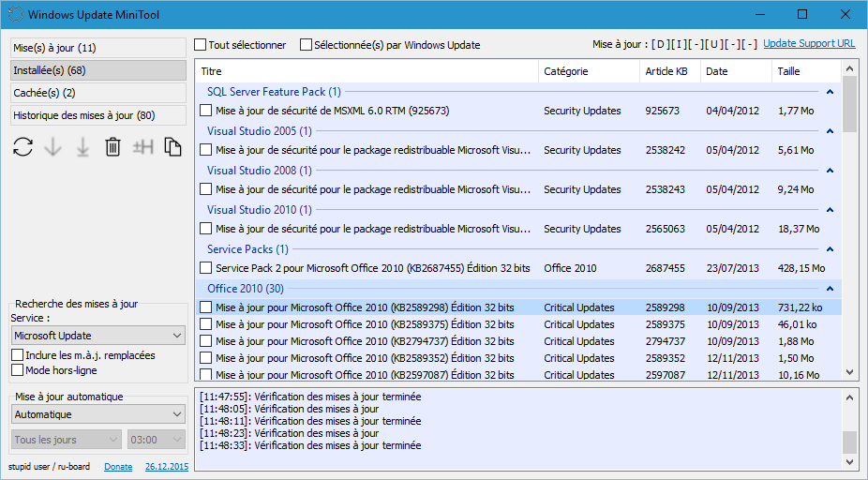Check the KB2589298 Office 2010 update
868x480 pixels.
pyautogui.click(x=206, y=307)
